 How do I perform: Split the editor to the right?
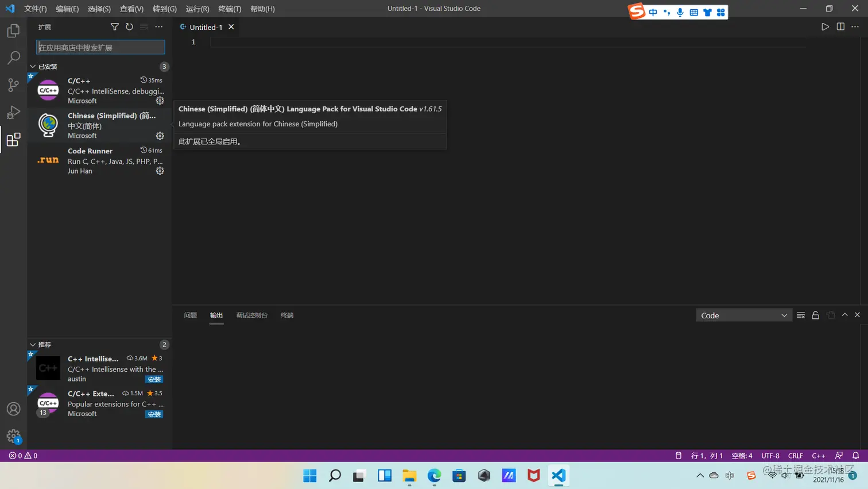(840, 27)
